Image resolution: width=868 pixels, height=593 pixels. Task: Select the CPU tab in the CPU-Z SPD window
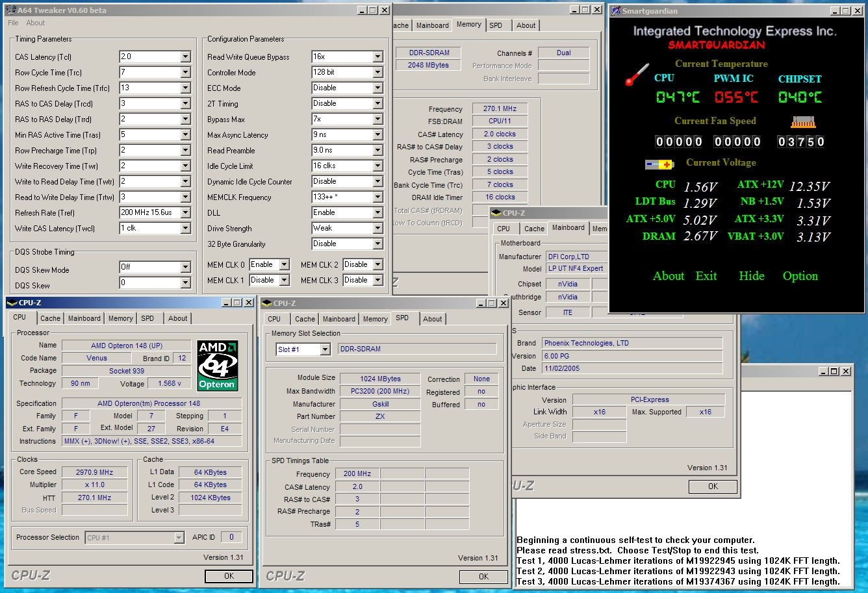click(274, 319)
